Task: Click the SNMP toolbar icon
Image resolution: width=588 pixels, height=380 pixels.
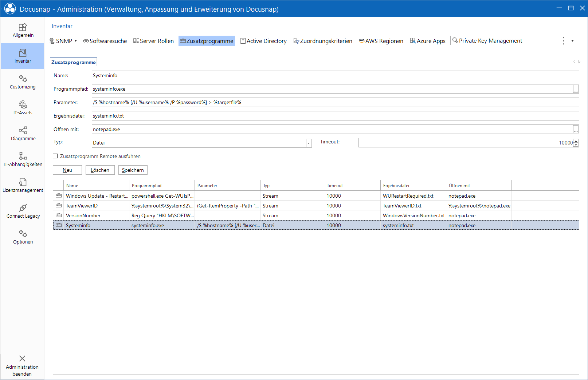Action: click(x=52, y=41)
